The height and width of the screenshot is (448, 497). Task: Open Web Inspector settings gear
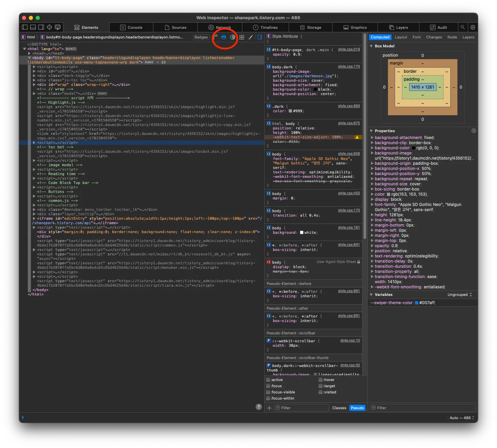tap(473, 27)
